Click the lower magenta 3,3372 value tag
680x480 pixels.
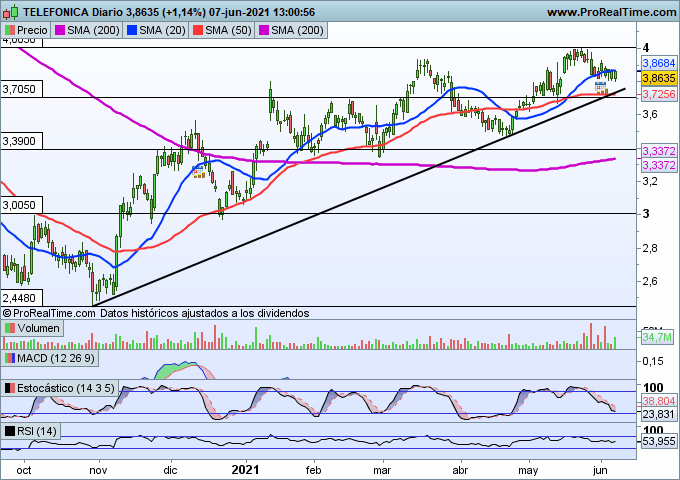click(659, 165)
